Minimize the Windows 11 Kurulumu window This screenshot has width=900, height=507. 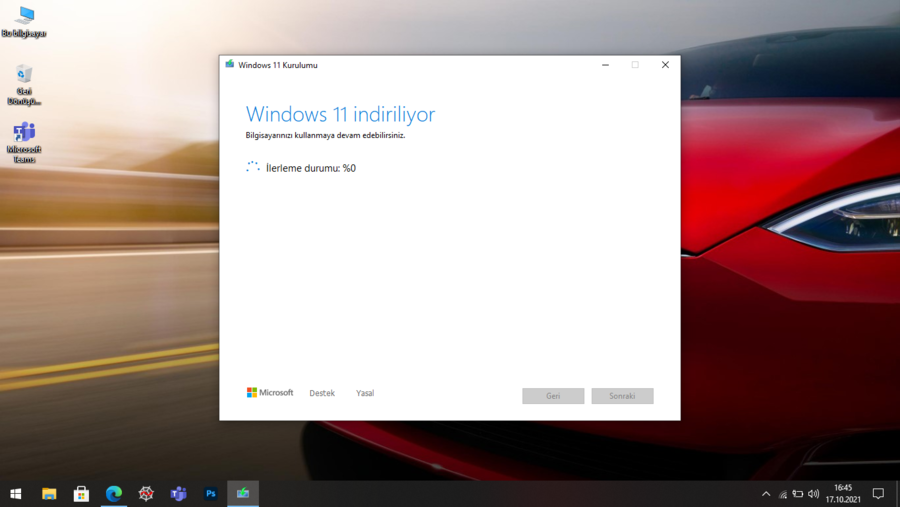click(605, 65)
